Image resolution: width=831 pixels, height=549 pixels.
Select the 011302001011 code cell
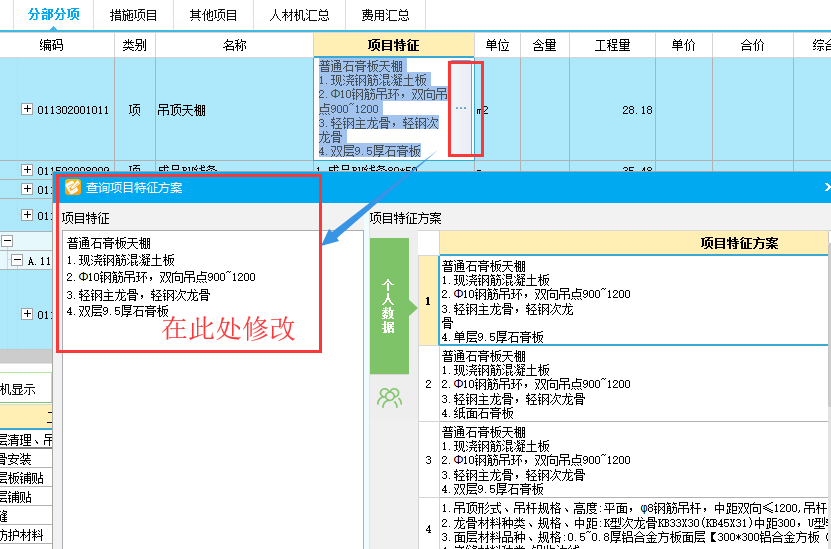pos(73,110)
